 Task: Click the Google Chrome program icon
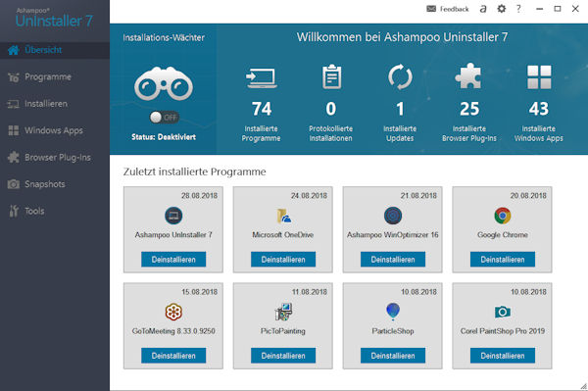coord(503,216)
